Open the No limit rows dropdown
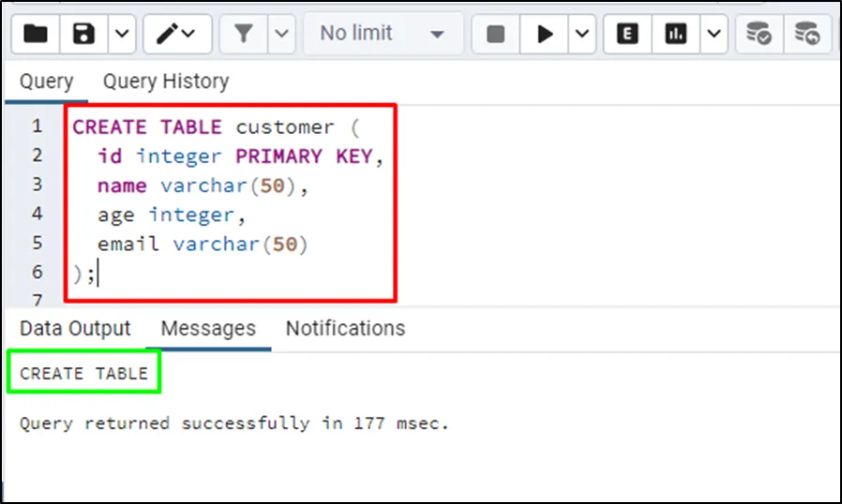This screenshot has width=842, height=504. tap(383, 35)
